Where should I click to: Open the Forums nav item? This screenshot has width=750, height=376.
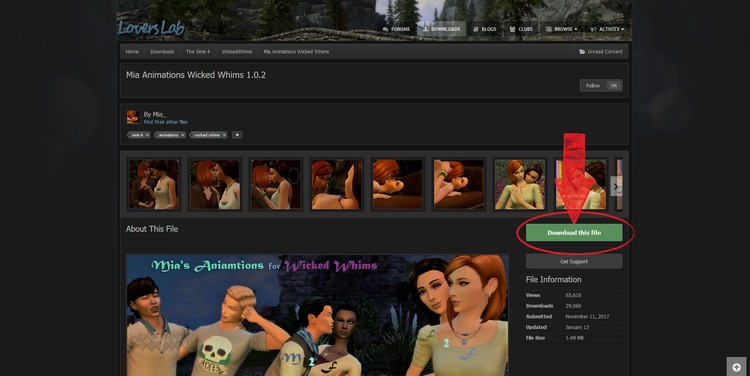click(396, 29)
